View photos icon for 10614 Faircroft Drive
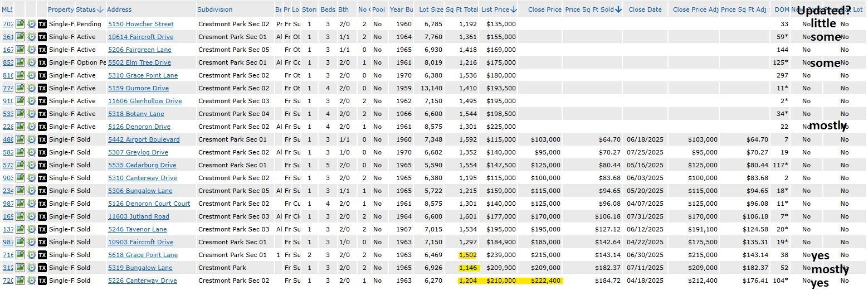Image resolution: width=868 pixels, height=295 pixels. click(x=20, y=37)
